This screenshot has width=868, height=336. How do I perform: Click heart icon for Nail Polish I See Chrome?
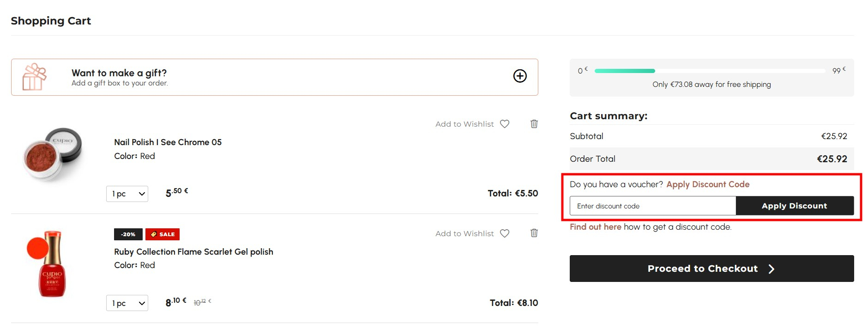tap(505, 124)
